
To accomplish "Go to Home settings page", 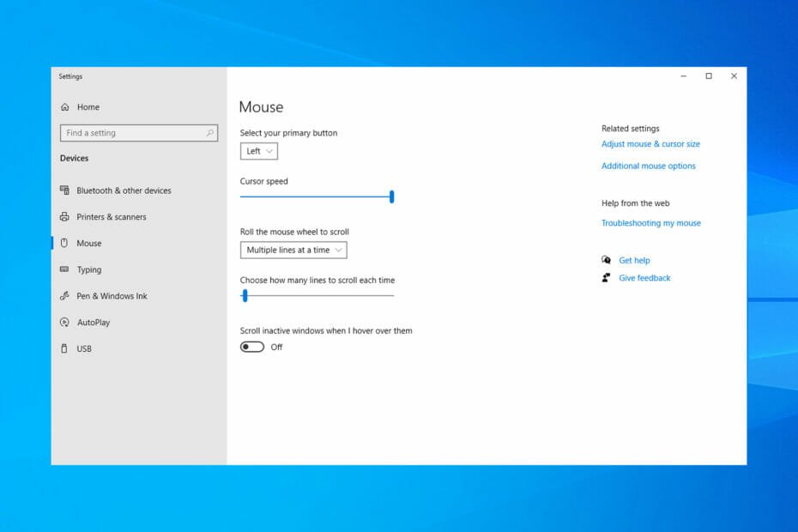I will pyautogui.click(x=88, y=107).
